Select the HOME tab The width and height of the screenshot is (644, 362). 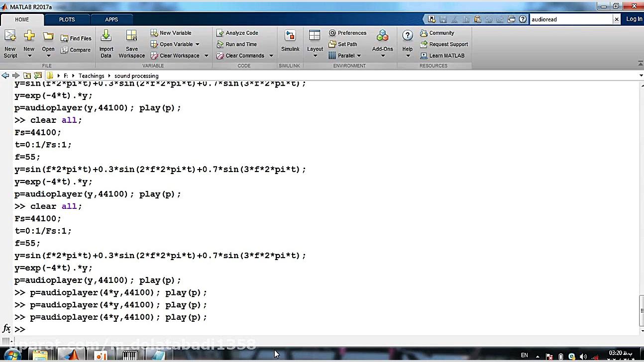[22, 19]
